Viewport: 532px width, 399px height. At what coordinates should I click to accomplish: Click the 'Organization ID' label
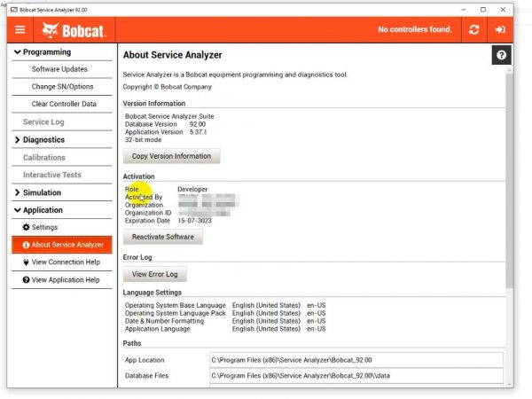148,213
